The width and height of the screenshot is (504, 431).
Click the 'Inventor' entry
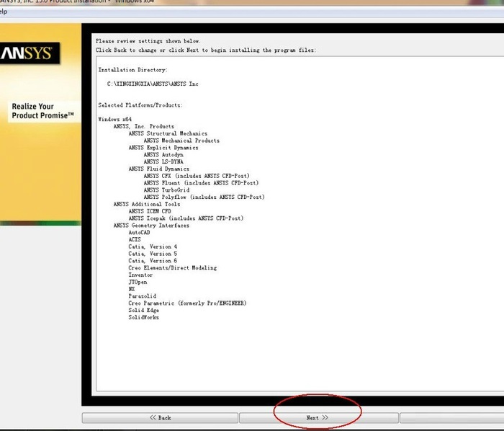[140, 275]
